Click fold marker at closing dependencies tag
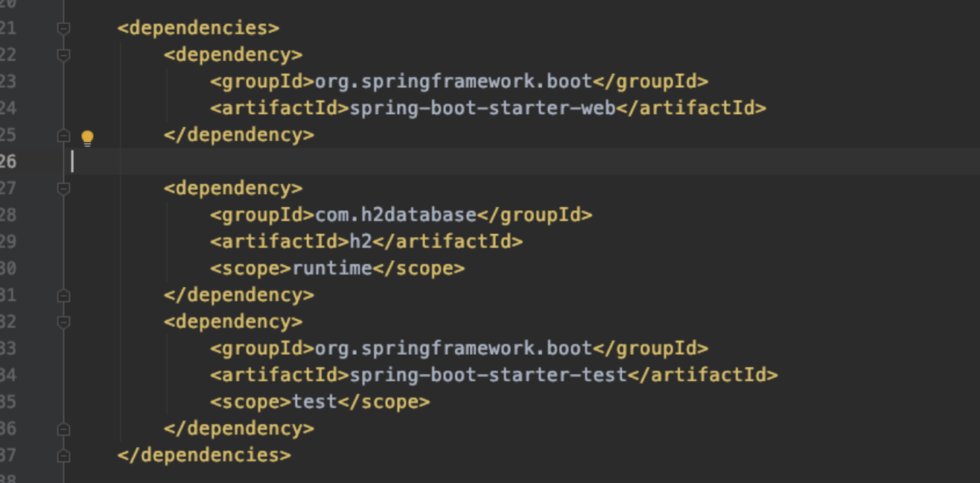The width and height of the screenshot is (980, 483). point(64,455)
